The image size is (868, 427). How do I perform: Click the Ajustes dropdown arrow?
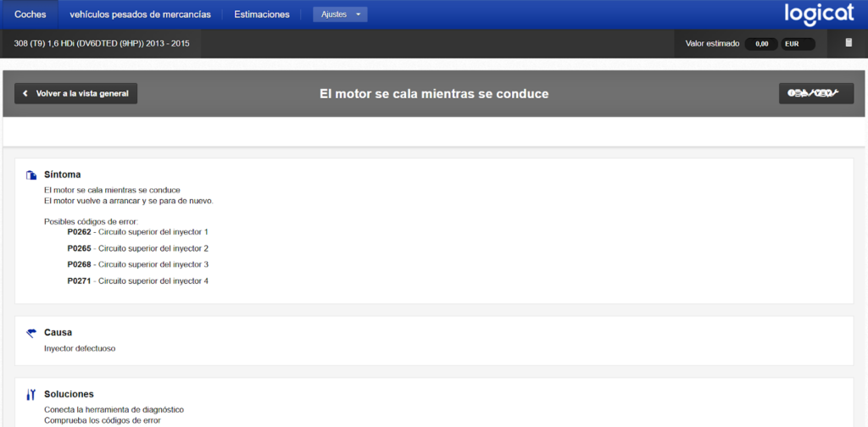point(359,15)
